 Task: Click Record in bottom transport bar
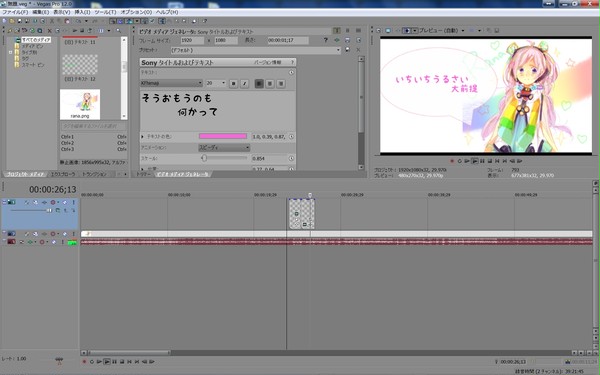85,361
